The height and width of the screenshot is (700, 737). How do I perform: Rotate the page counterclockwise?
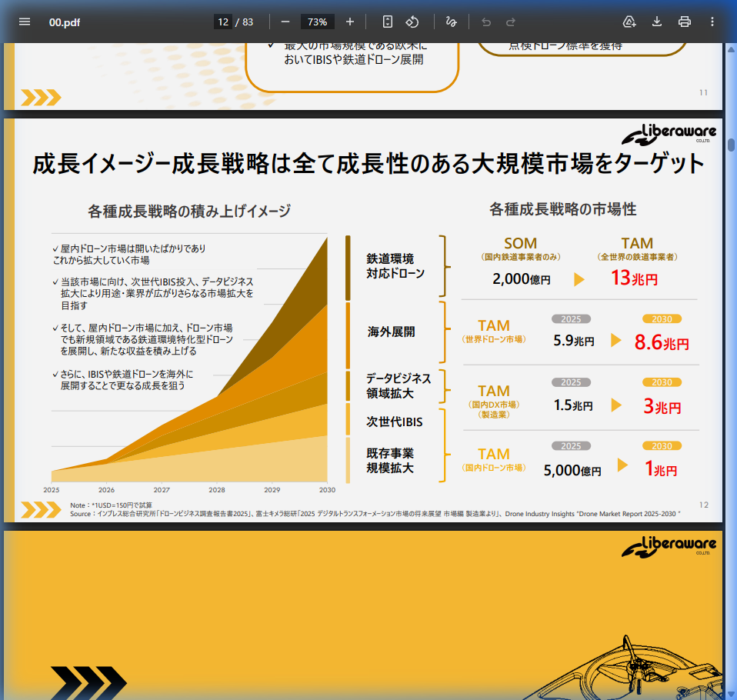tap(412, 22)
